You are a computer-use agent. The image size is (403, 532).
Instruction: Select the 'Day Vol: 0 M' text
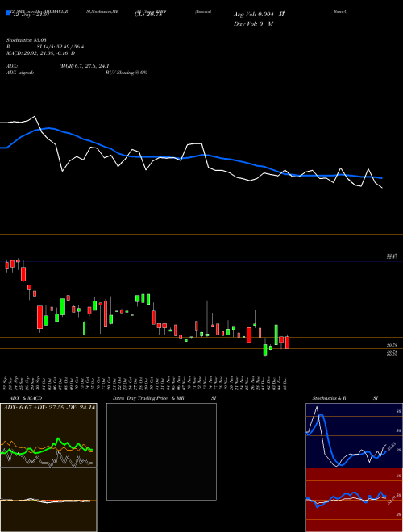pyautogui.click(x=253, y=24)
